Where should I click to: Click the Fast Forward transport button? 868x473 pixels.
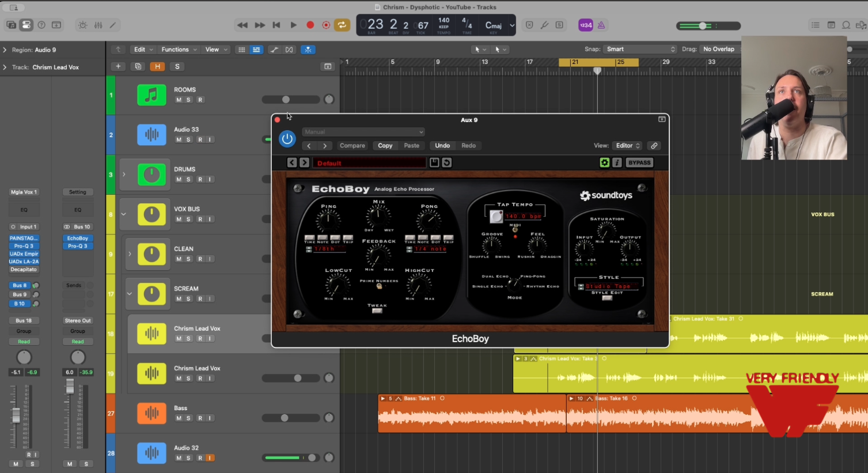[x=260, y=25]
